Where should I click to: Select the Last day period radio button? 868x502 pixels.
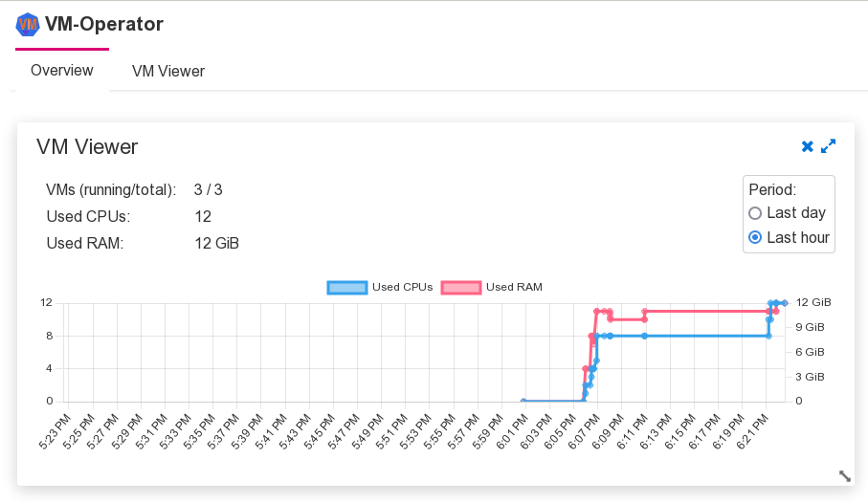coord(755,213)
